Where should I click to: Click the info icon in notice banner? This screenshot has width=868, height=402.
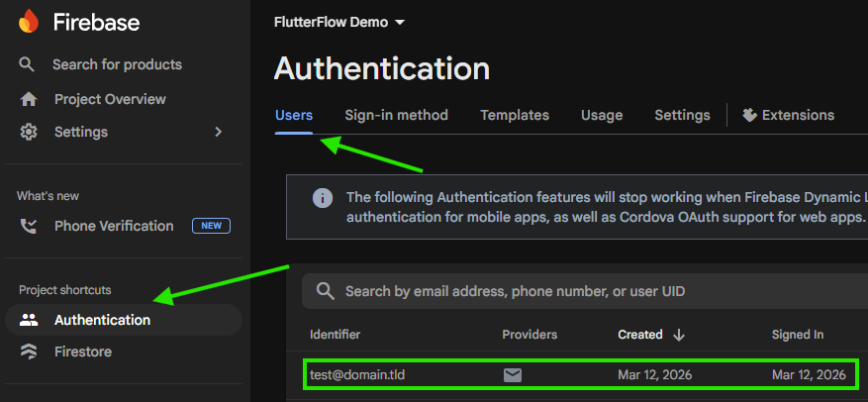(x=323, y=198)
